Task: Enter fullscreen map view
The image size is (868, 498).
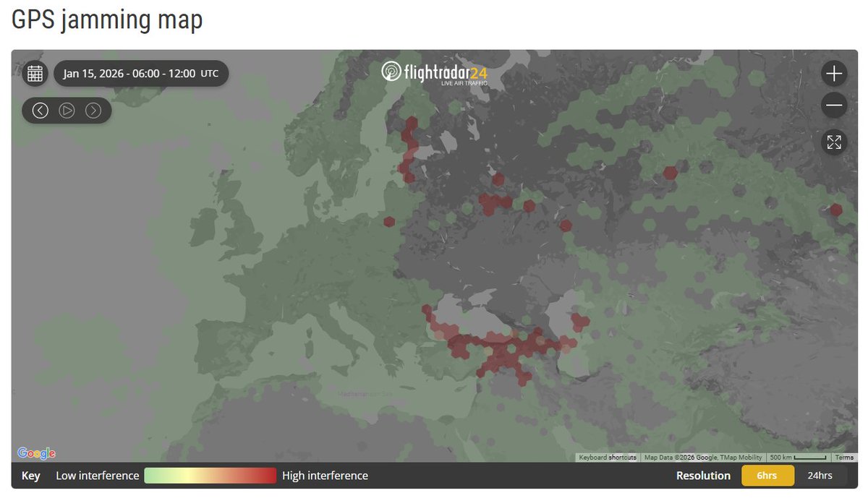Action: tap(834, 142)
